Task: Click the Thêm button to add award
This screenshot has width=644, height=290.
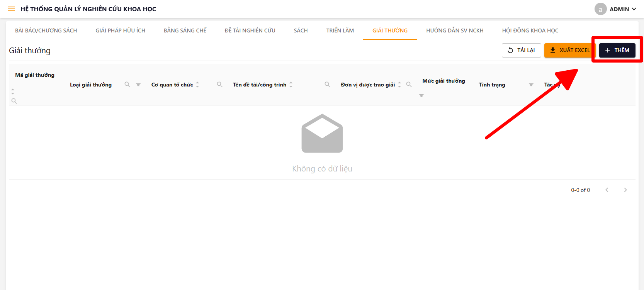Action: 617,50
